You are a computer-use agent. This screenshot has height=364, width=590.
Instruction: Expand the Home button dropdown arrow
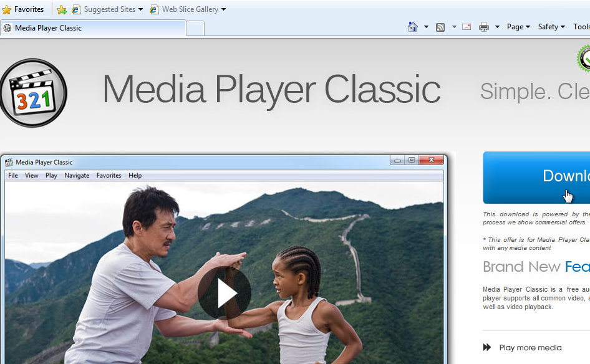tap(426, 27)
